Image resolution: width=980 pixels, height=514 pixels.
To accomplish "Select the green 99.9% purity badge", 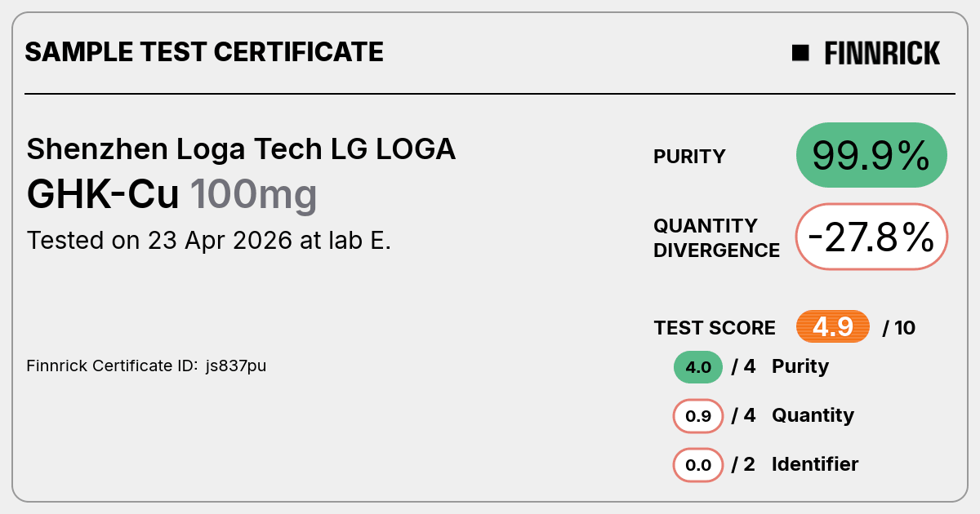I will coord(871,156).
